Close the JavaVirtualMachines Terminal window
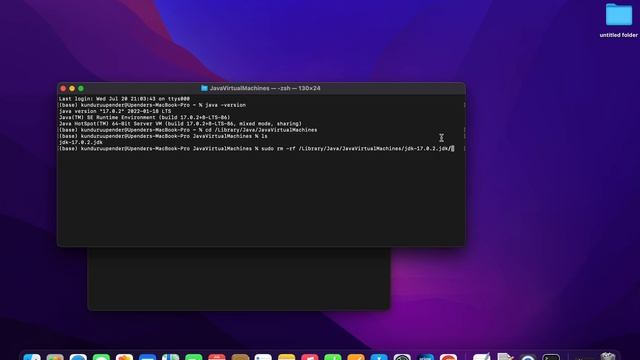Image resolution: width=640 pixels, height=360 pixels. coord(63,88)
